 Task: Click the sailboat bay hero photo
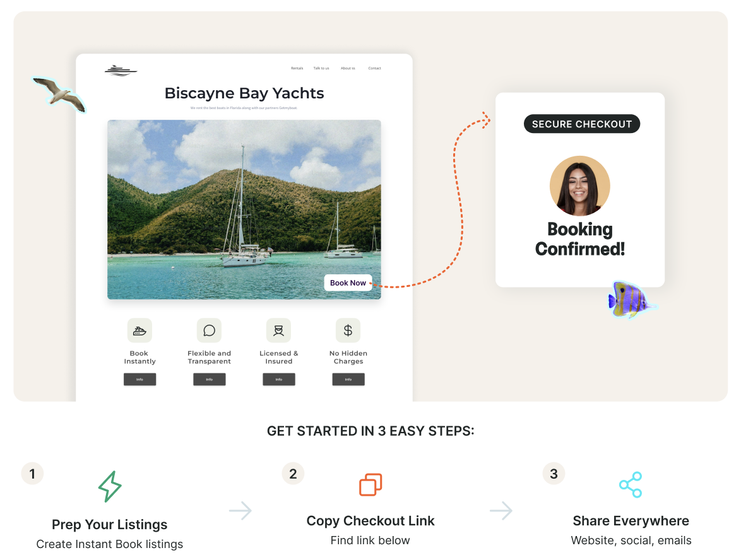point(244,209)
